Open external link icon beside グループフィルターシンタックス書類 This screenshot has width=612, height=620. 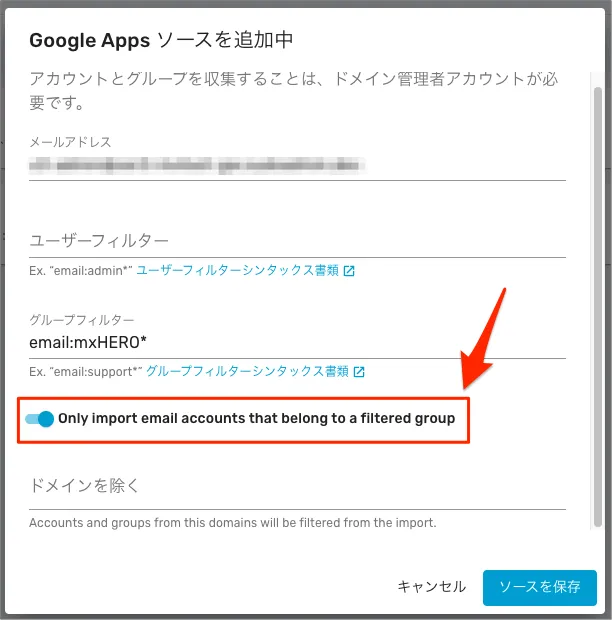[x=359, y=372]
